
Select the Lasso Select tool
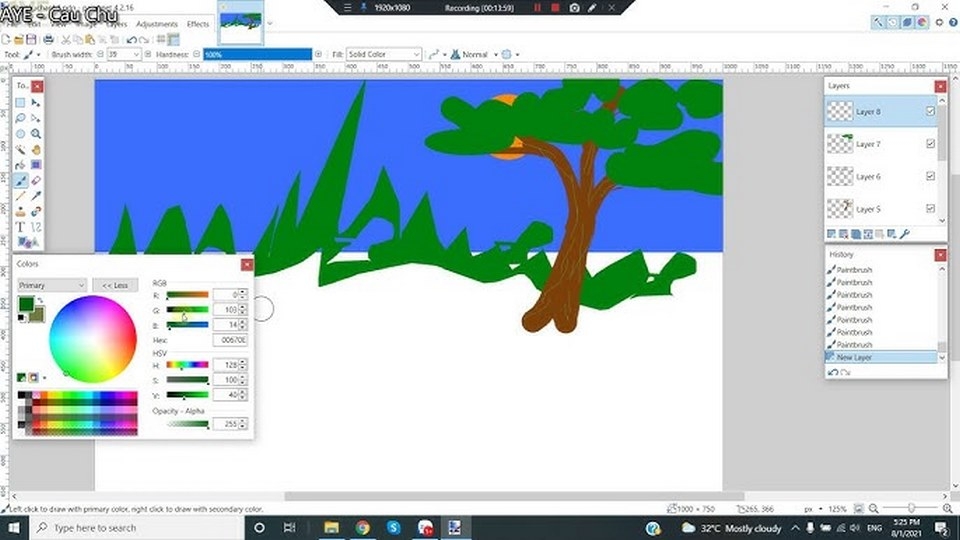click(20, 118)
